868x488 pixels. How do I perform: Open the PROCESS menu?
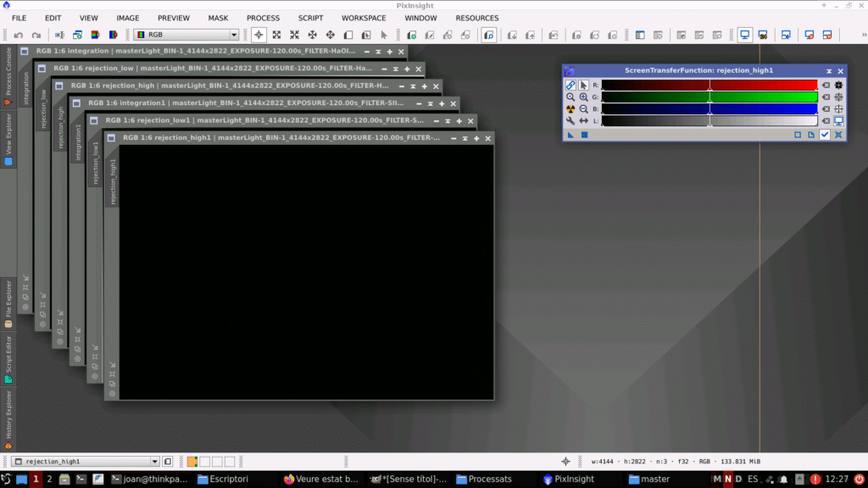[263, 18]
